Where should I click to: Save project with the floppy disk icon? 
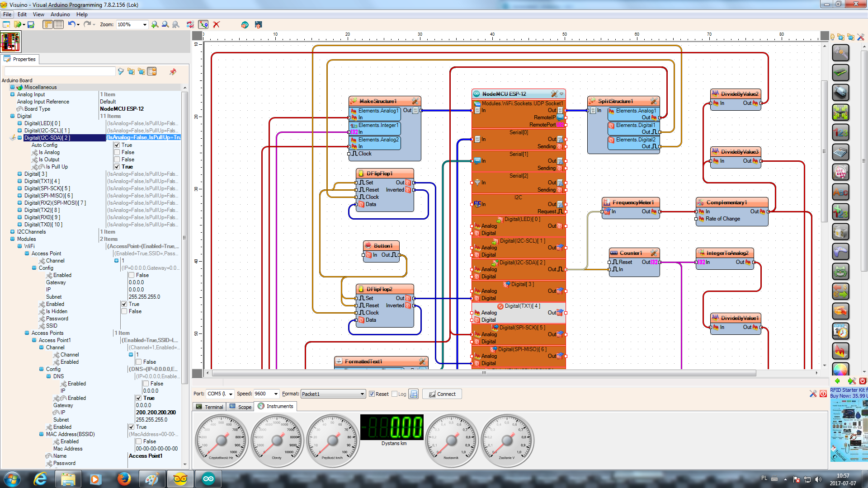[31, 24]
